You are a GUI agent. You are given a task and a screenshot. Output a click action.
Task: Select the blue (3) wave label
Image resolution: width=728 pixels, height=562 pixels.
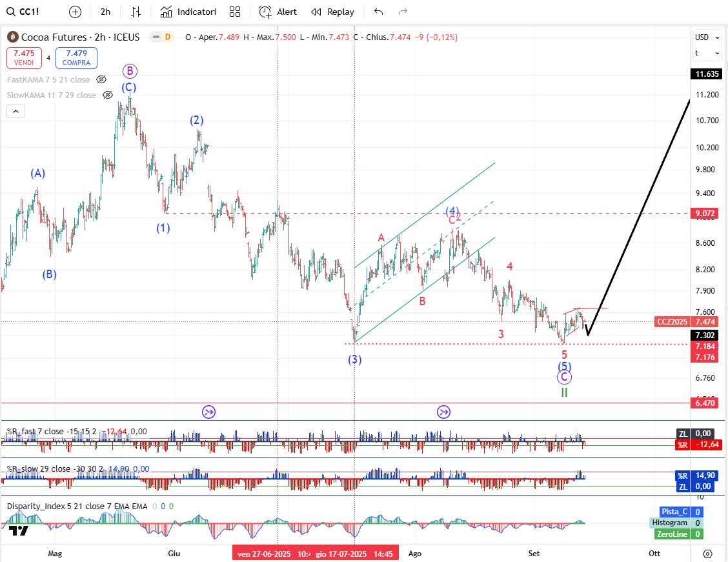(355, 359)
